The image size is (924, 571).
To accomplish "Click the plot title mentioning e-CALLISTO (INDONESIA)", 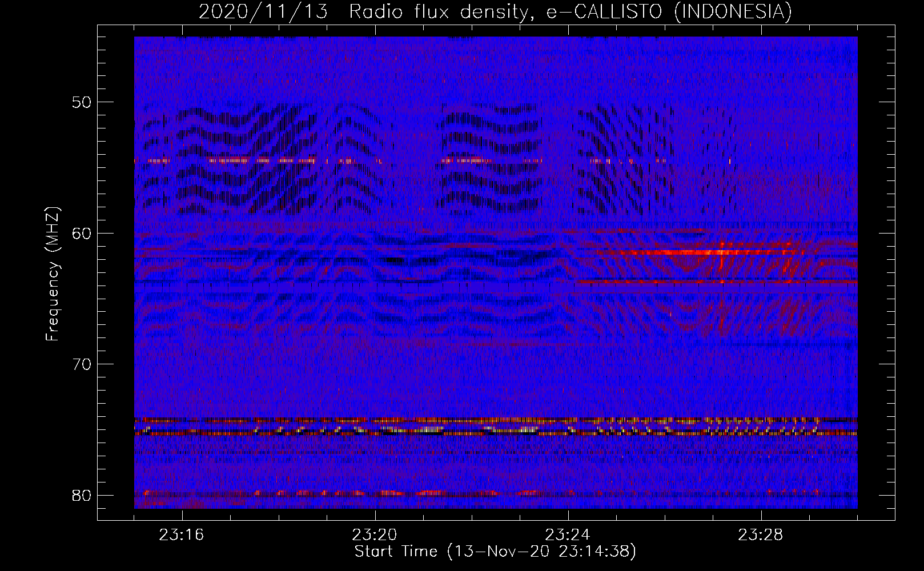I will tap(495, 11).
